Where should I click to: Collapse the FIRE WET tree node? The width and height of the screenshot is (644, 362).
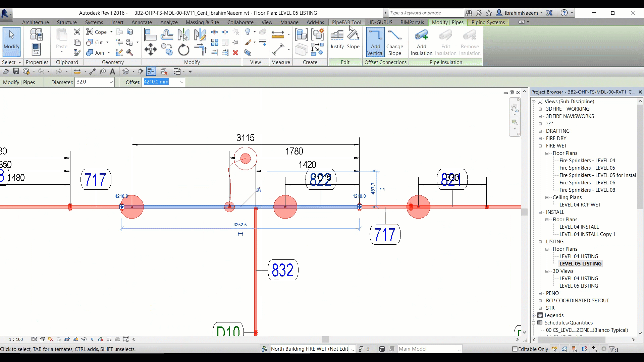[540, 146]
